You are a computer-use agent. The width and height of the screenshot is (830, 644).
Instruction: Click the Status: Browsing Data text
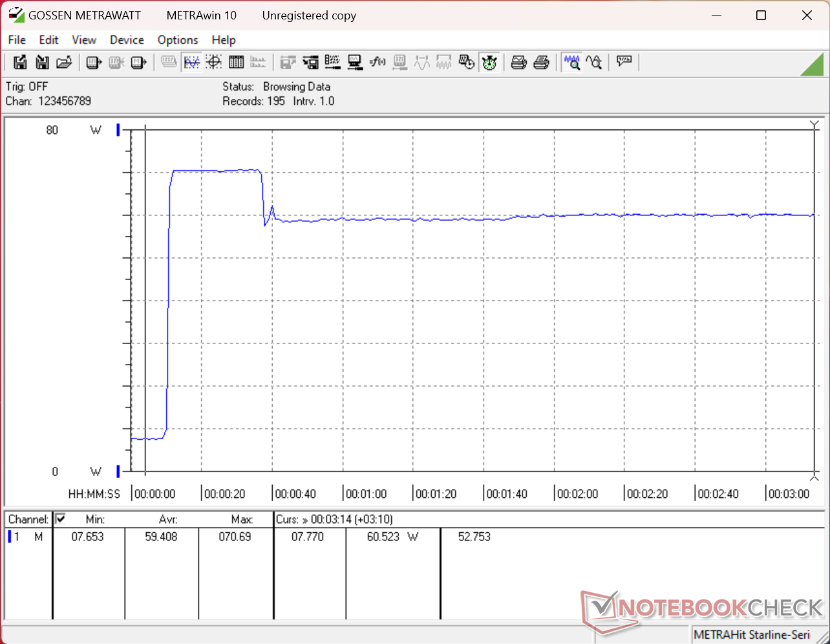click(x=277, y=86)
